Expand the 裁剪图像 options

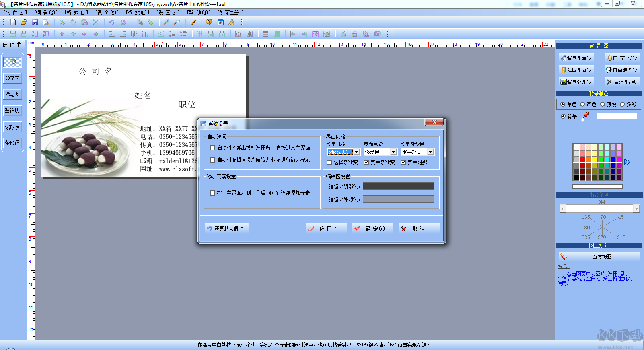click(576, 70)
